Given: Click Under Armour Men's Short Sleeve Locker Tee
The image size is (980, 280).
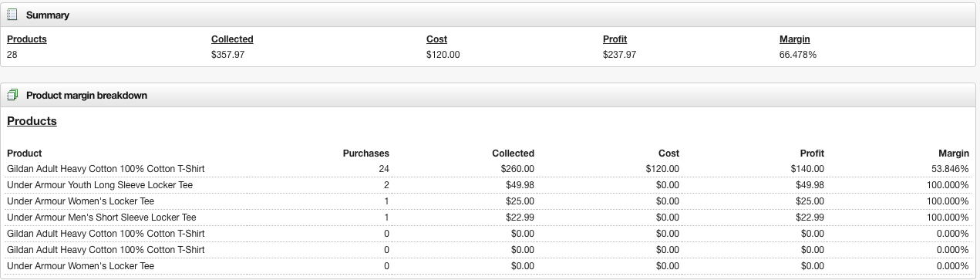Looking at the screenshot, I should click(x=102, y=218).
